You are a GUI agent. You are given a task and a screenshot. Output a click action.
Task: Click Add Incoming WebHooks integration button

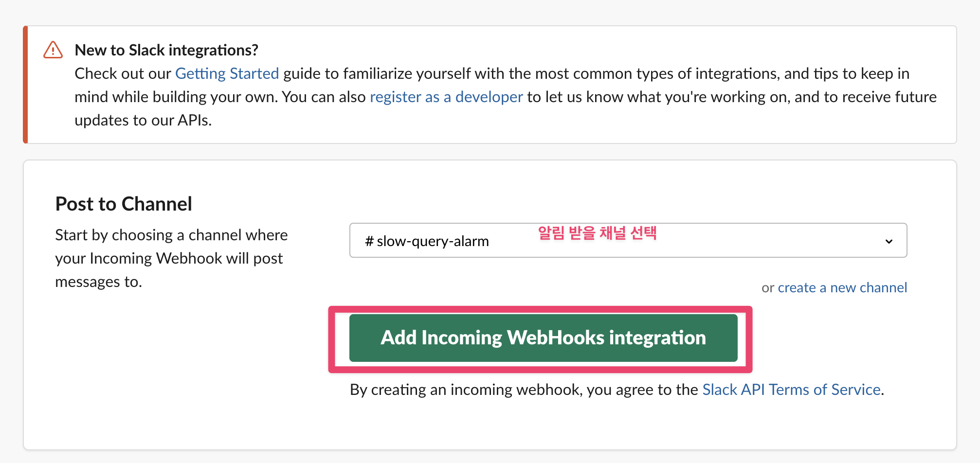543,338
